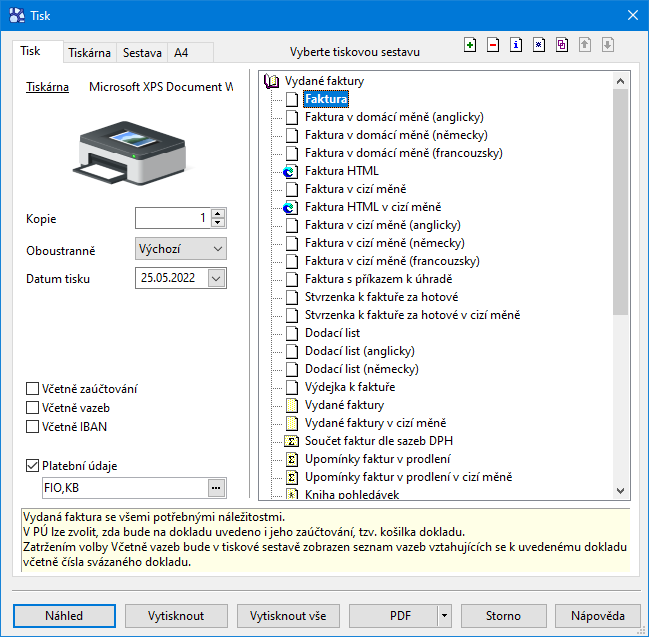Switch to the Sestava tab
The image size is (649, 637).
click(x=142, y=53)
